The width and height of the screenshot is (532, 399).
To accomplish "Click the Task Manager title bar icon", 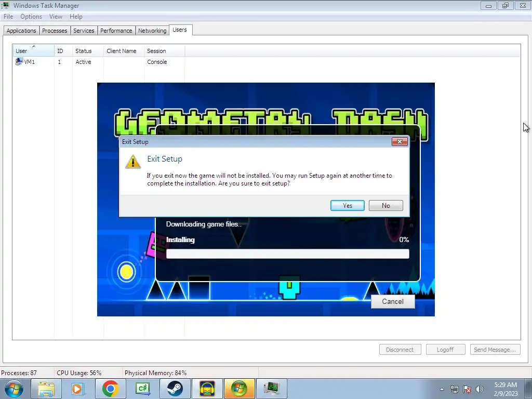I will [x=5, y=5].
